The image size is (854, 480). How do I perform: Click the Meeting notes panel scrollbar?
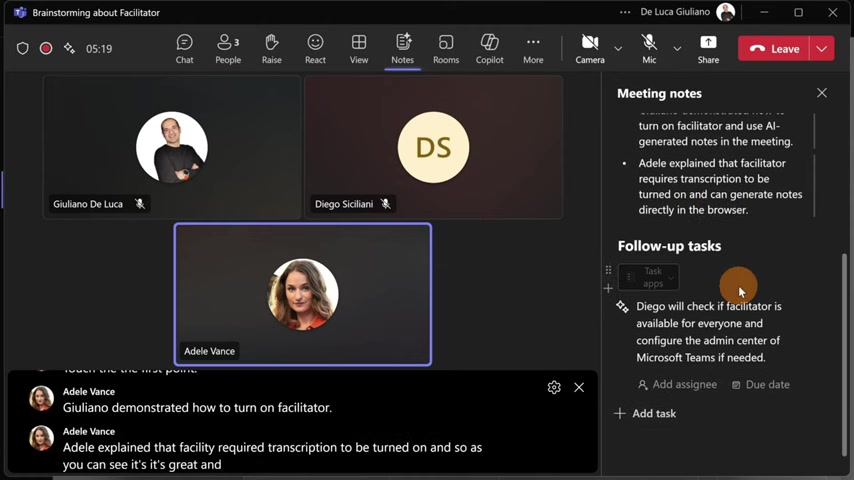pyautogui.click(x=845, y=354)
